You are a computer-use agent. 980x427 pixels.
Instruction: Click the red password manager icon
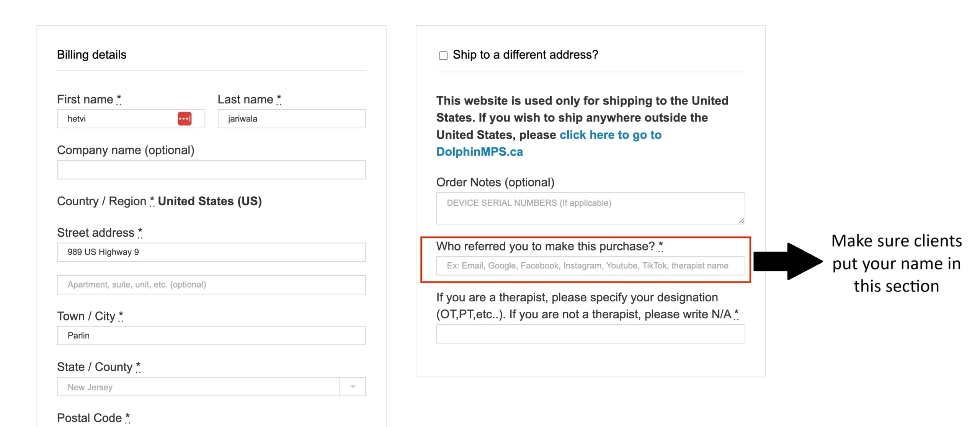pyautogui.click(x=184, y=119)
